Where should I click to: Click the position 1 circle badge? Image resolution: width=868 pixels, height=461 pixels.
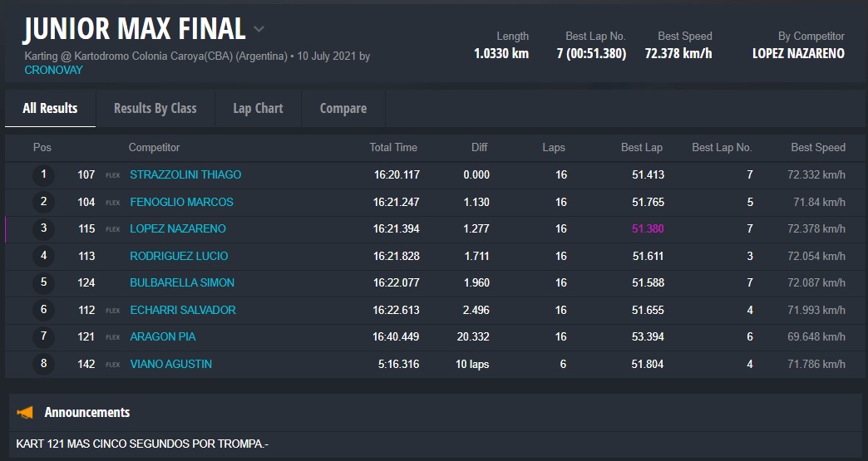[x=43, y=175]
